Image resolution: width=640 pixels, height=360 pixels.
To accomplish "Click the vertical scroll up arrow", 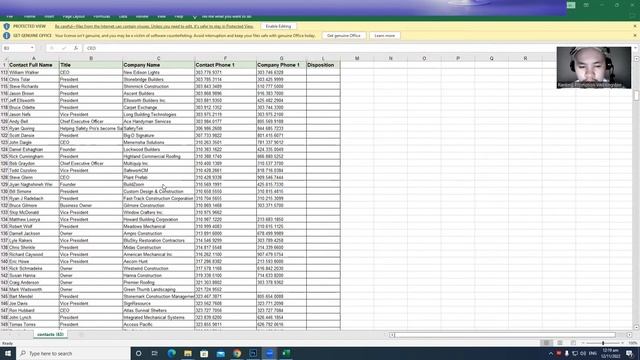I will click(636, 59).
